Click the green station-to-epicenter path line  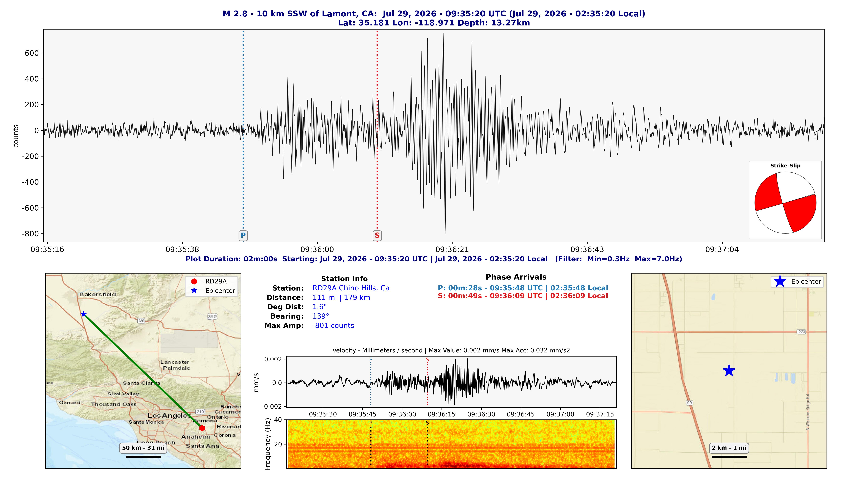[143, 371]
